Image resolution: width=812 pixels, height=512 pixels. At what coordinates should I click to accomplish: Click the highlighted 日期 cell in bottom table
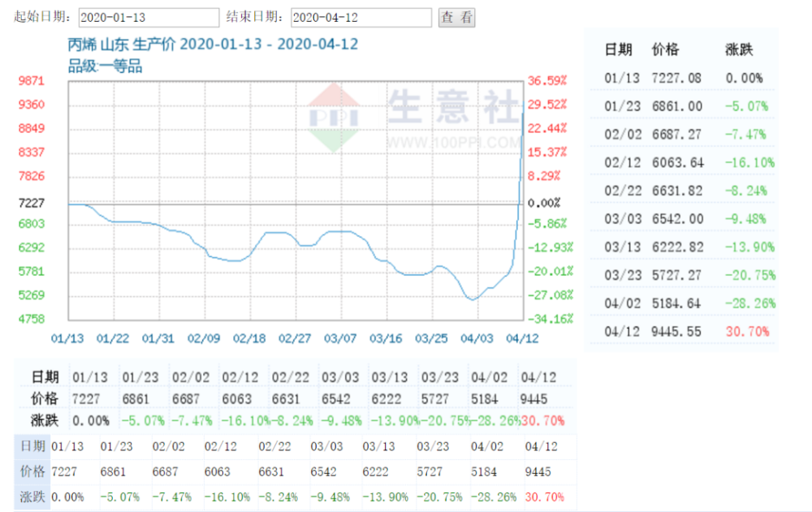point(32,446)
